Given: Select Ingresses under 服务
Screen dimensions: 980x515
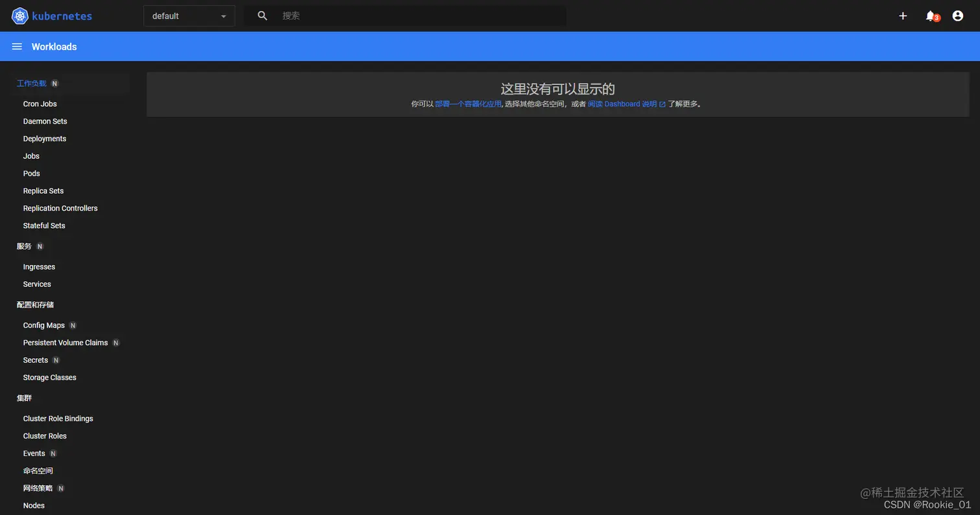Looking at the screenshot, I should coord(39,266).
